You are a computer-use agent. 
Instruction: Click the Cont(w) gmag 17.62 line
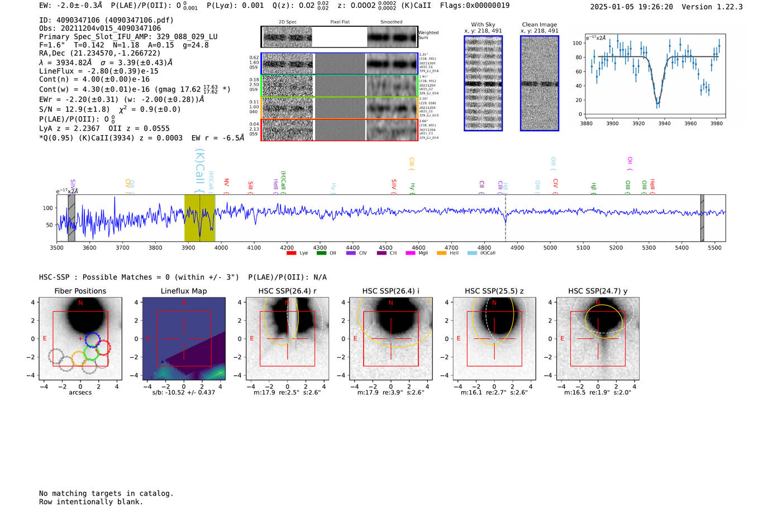pos(135,89)
